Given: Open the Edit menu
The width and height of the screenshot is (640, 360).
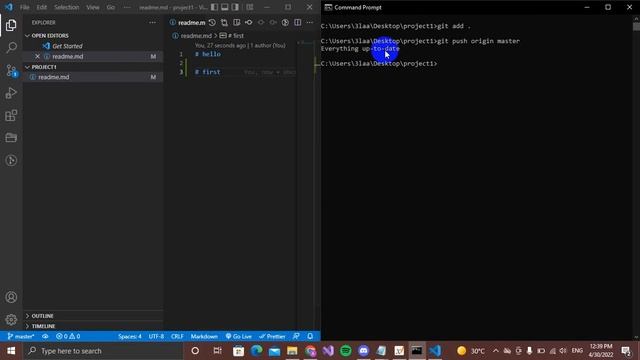Looking at the screenshot, I should click(41, 7).
